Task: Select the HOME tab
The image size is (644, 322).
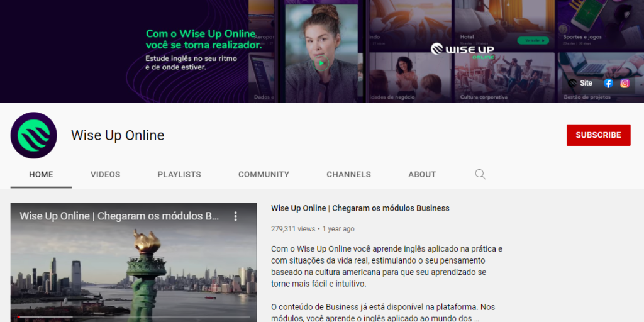Action: (41, 175)
